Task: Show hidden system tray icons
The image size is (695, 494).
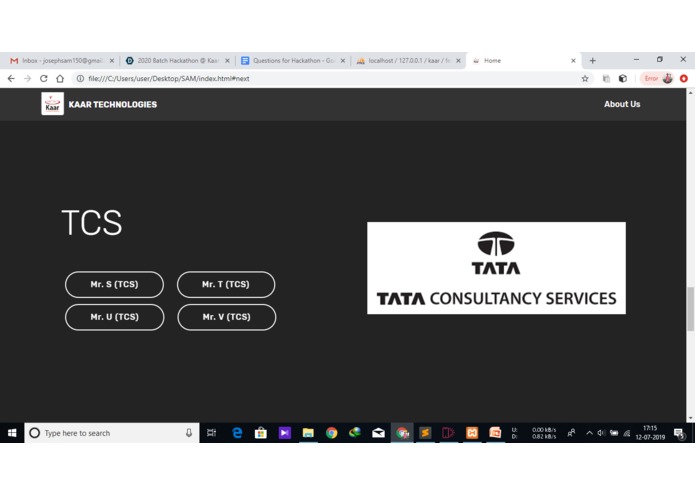Action: 590,433
